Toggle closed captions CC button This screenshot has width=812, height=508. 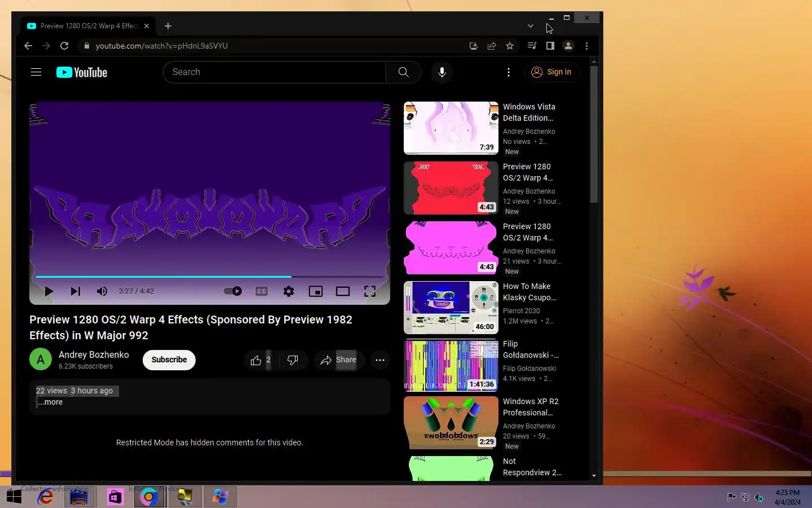[x=262, y=291]
